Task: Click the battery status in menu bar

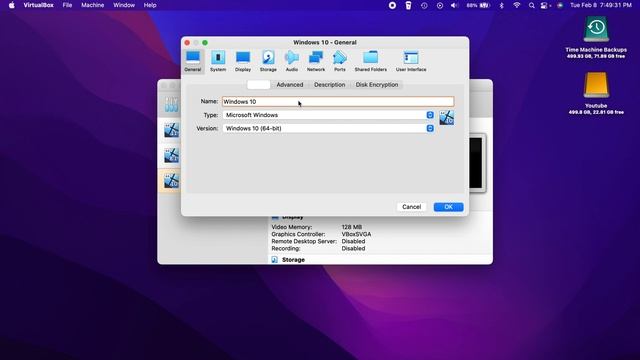Action: (478, 5)
